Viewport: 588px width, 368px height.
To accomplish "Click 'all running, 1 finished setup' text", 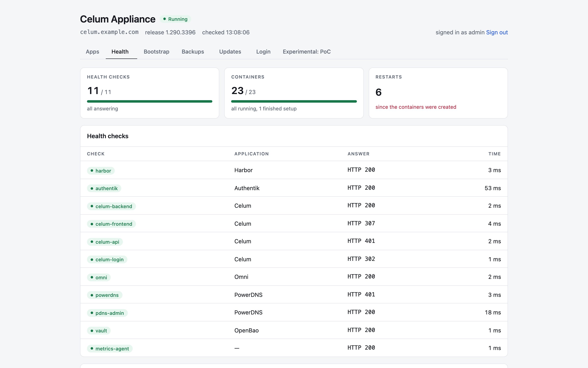I will 264,109.
